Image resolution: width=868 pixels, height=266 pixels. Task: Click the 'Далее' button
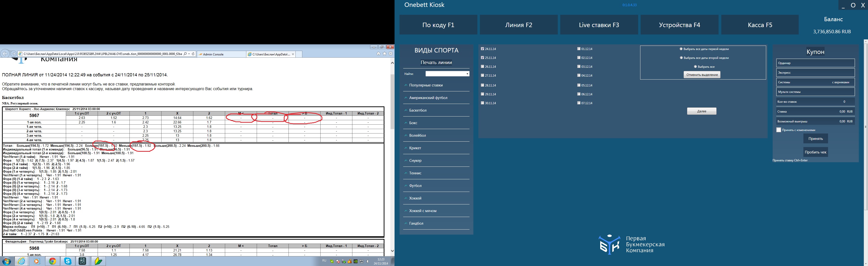point(702,111)
